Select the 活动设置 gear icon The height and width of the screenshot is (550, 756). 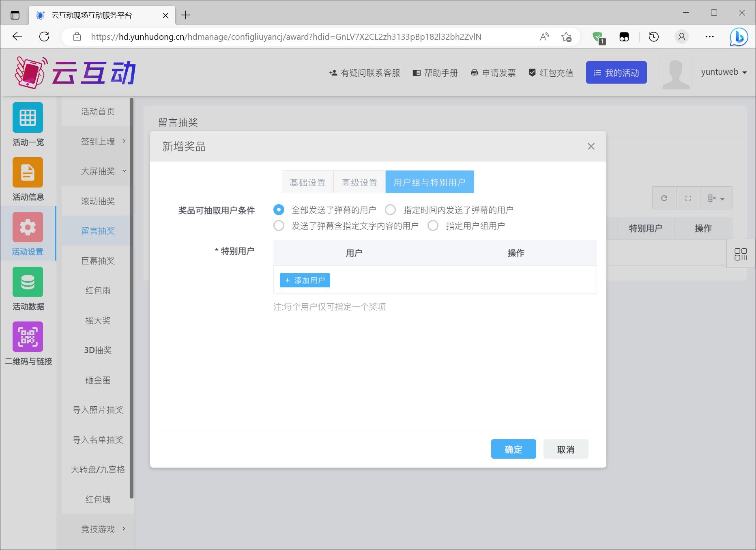point(28,227)
